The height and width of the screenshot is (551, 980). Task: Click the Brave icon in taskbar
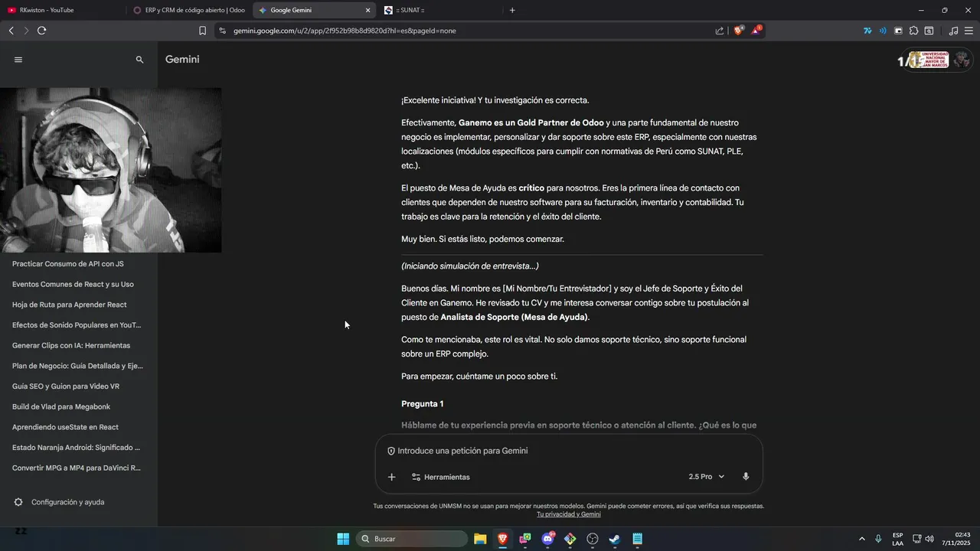pyautogui.click(x=502, y=539)
